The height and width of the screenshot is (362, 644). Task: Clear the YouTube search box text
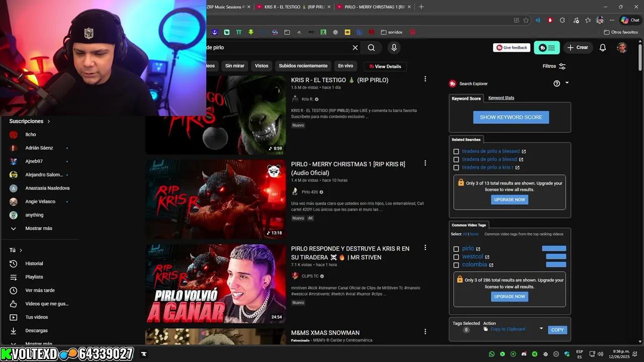(x=355, y=47)
